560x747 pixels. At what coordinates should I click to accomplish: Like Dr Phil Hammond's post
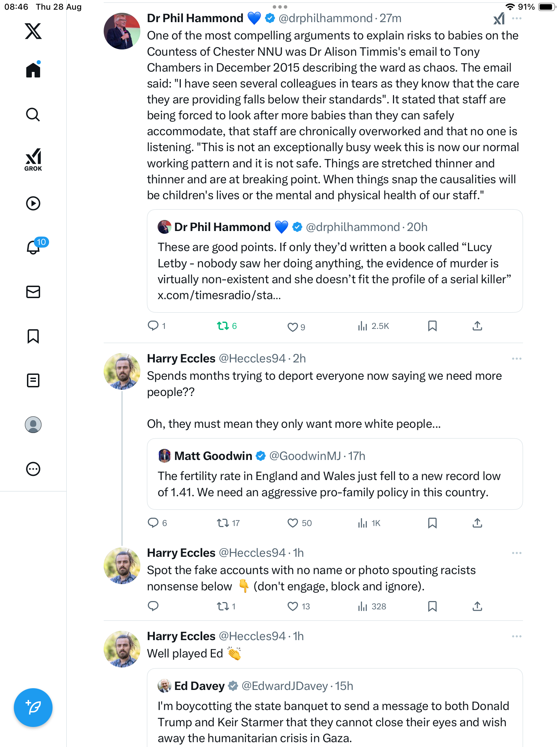point(293,327)
